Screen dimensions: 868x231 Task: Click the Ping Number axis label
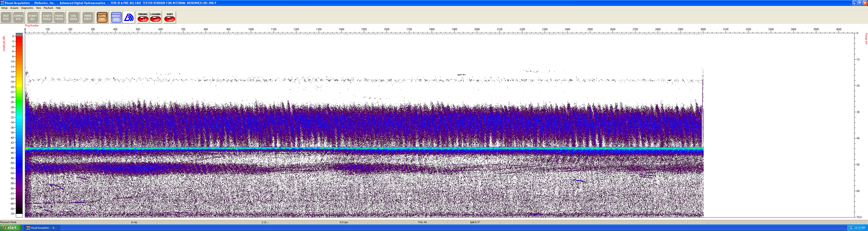pyautogui.click(x=32, y=25)
